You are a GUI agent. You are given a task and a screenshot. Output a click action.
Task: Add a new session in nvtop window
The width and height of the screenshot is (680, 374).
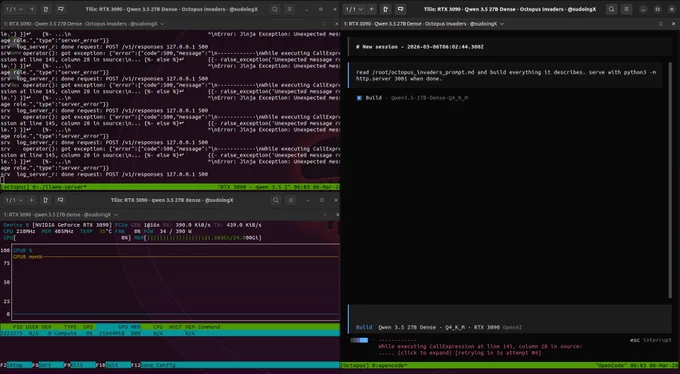[x=32, y=200]
